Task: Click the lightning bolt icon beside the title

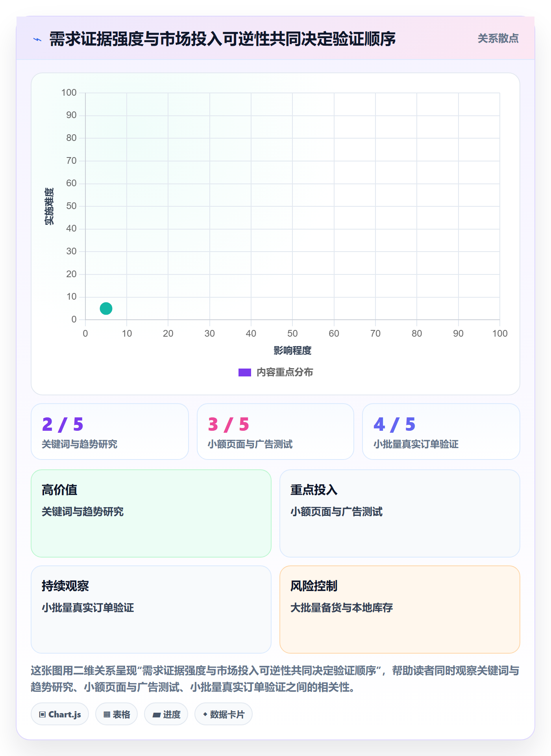Action: [x=37, y=39]
